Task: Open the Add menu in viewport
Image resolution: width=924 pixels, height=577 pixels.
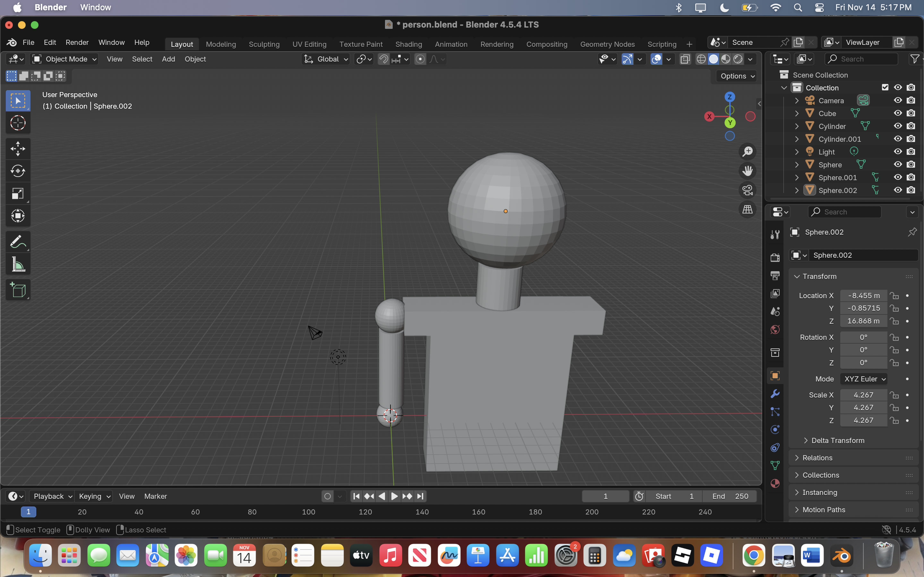Action: pyautogui.click(x=168, y=59)
